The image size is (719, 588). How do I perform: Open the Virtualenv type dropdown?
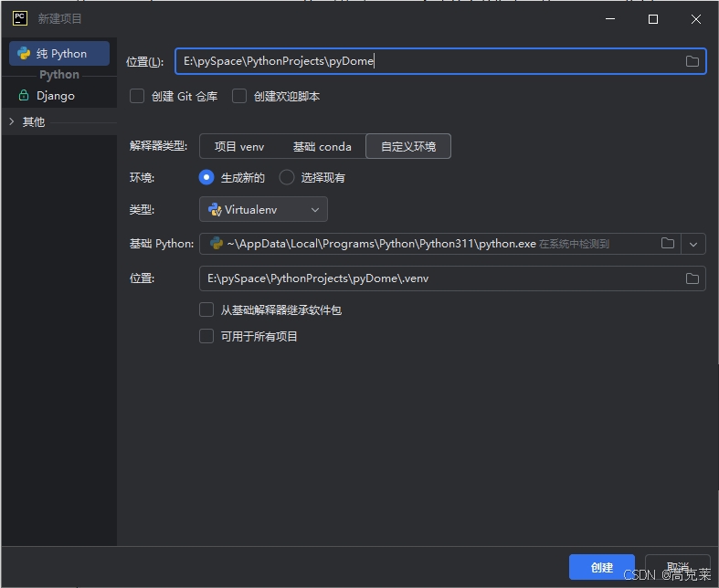point(263,209)
